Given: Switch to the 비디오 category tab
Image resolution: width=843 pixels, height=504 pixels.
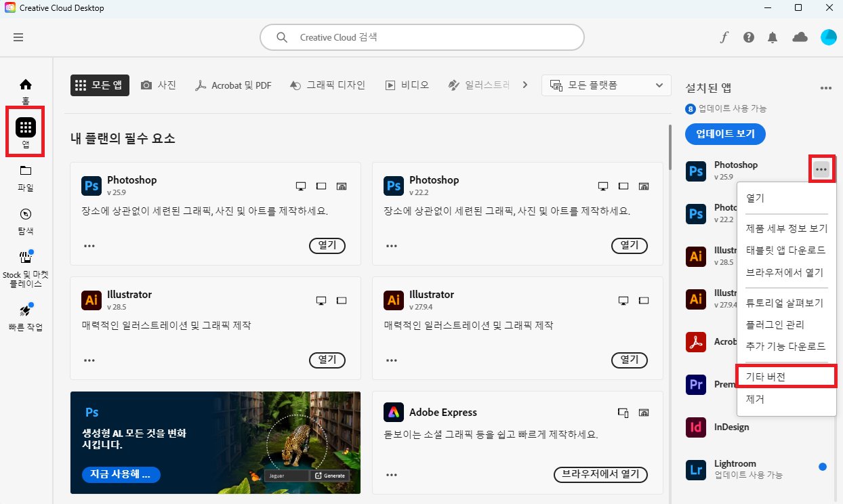Looking at the screenshot, I should (x=407, y=85).
